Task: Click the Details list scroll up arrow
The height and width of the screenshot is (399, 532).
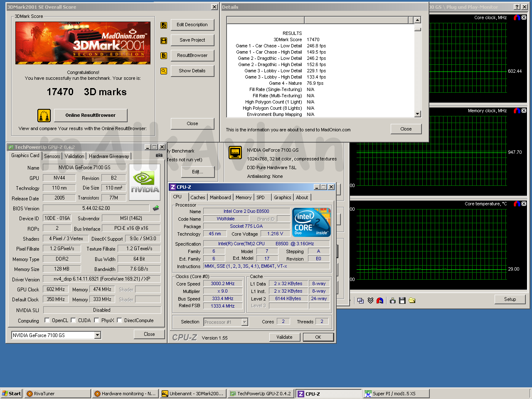Action: tap(418, 20)
